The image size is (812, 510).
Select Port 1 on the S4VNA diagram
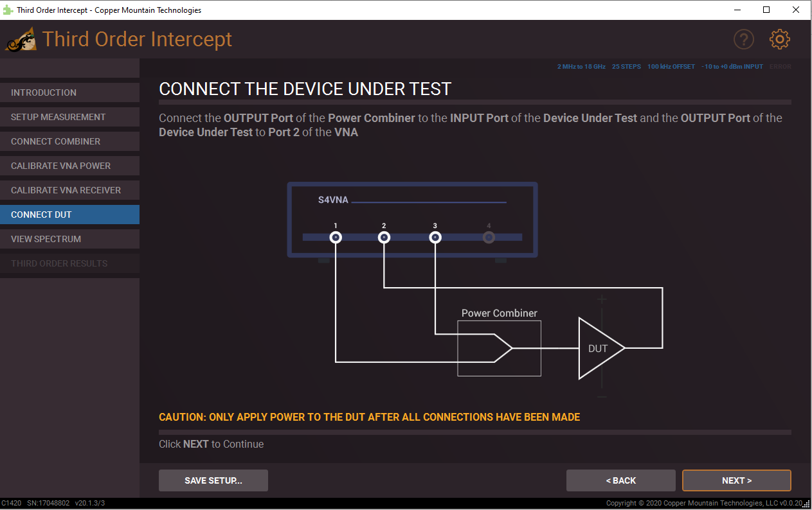coord(335,237)
